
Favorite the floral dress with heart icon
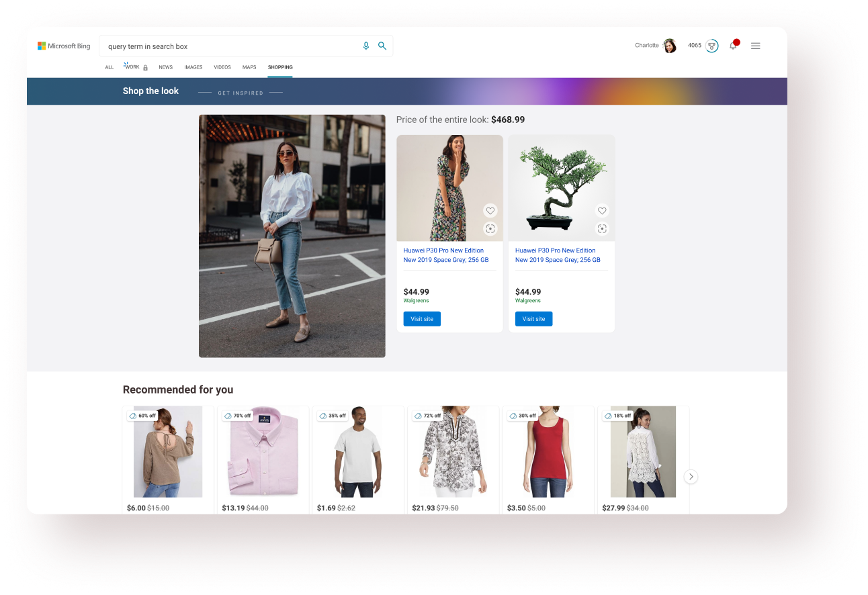point(490,211)
